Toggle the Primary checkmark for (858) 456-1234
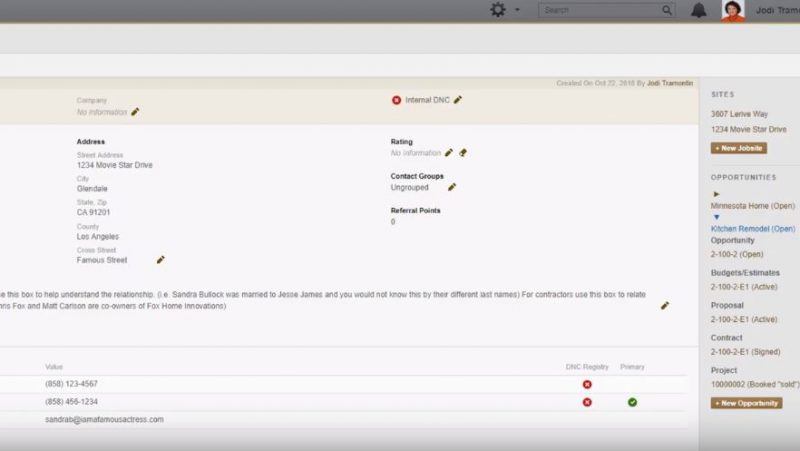This screenshot has width=800, height=451. pyautogui.click(x=632, y=402)
